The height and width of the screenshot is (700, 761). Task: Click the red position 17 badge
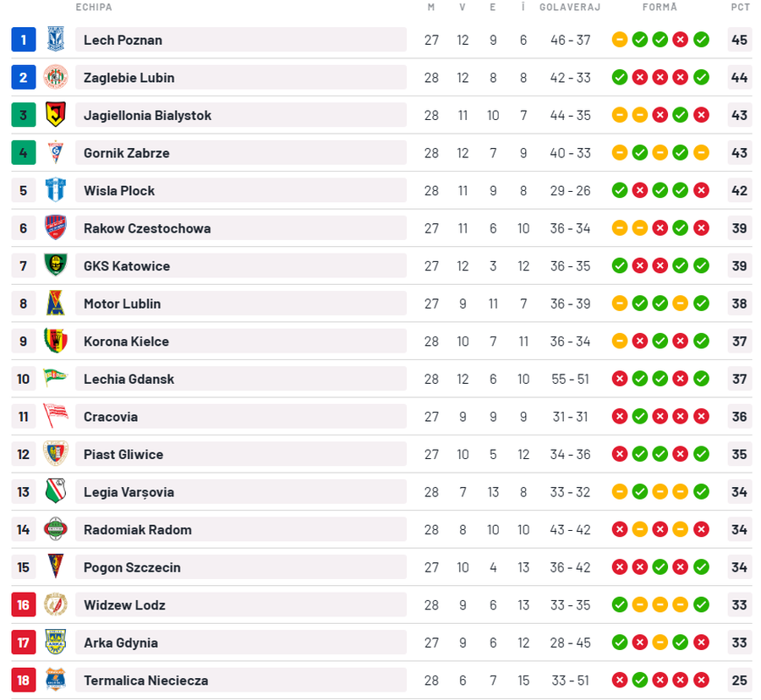(24, 643)
